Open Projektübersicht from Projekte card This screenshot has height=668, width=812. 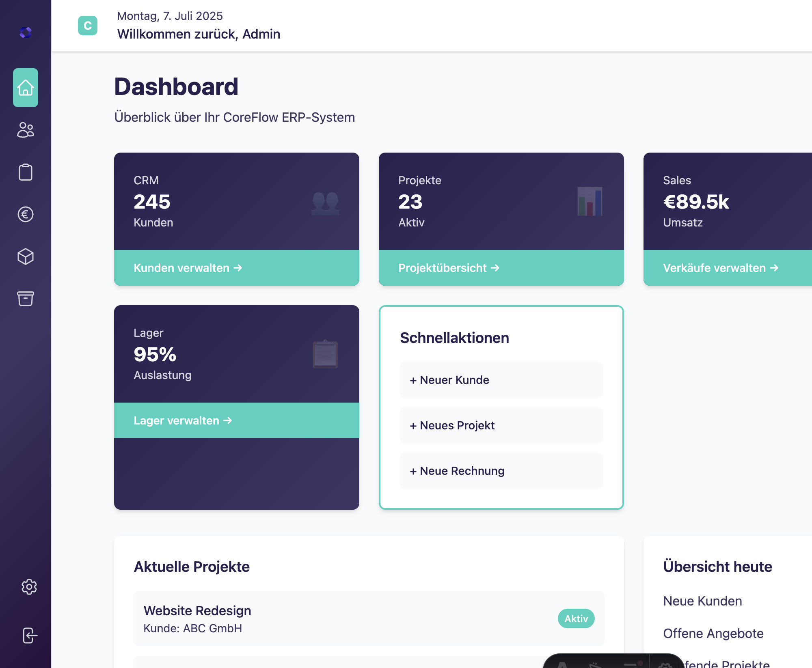(x=449, y=268)
